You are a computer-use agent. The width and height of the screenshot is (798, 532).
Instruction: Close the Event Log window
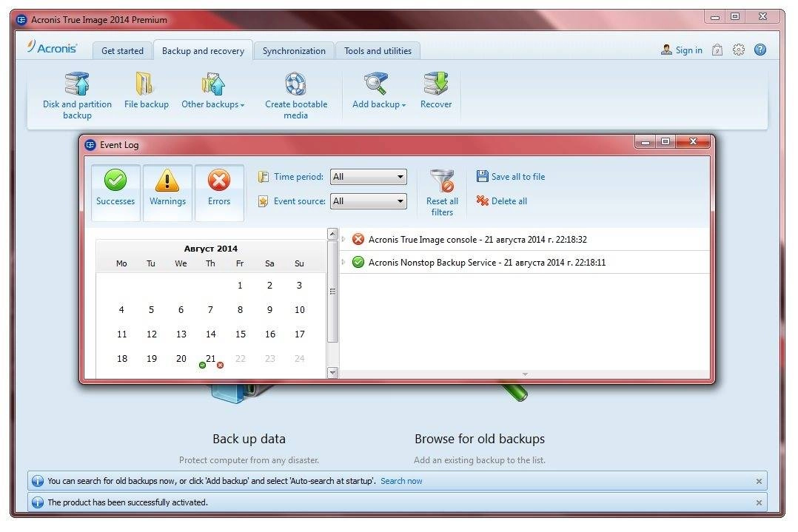coord(693,141)
